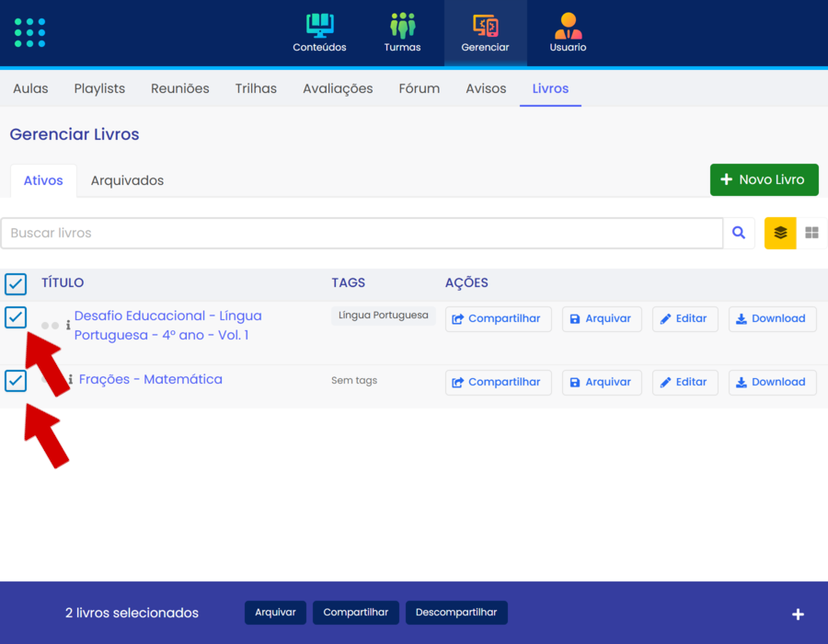The height and width of the screenshot is (644, 828).
Task: Switch to grid view layout
Action: click(811, 234)
